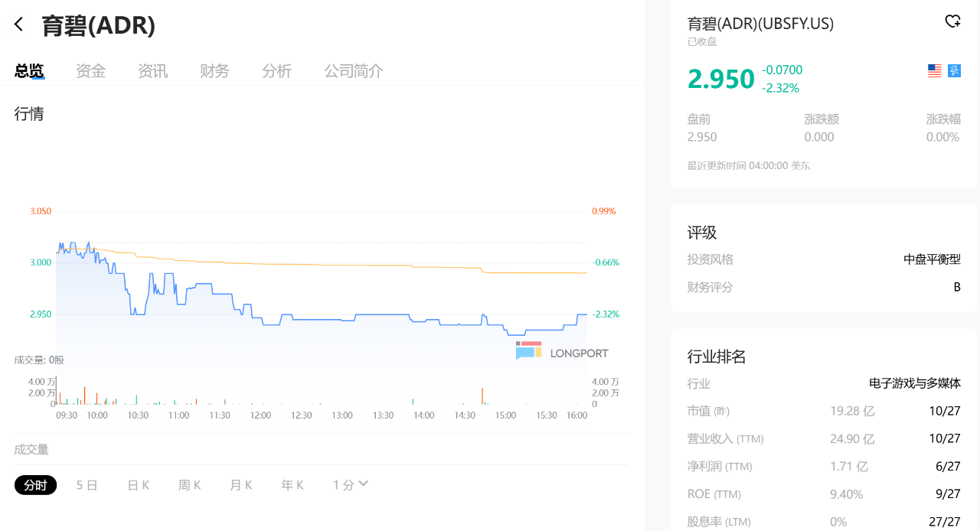Click the 中盘平衡型 style value
The width and height of the screenshot is (980, 531).
(x=932, y=259)
